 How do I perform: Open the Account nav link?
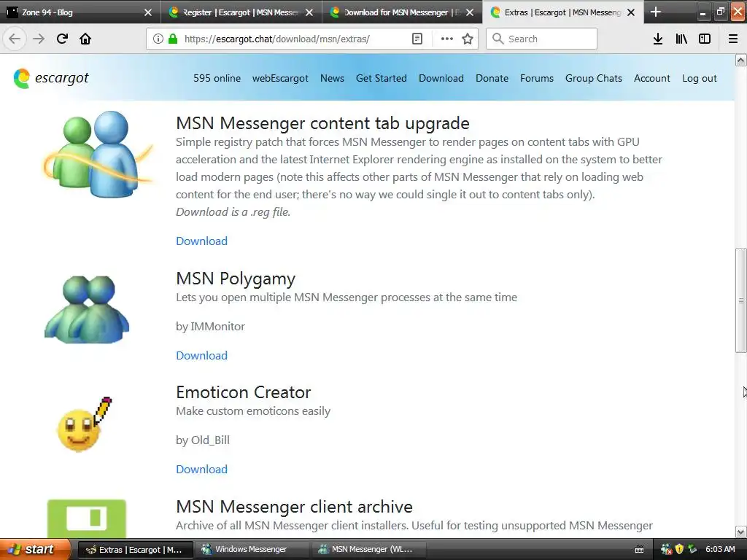point(651,78)
